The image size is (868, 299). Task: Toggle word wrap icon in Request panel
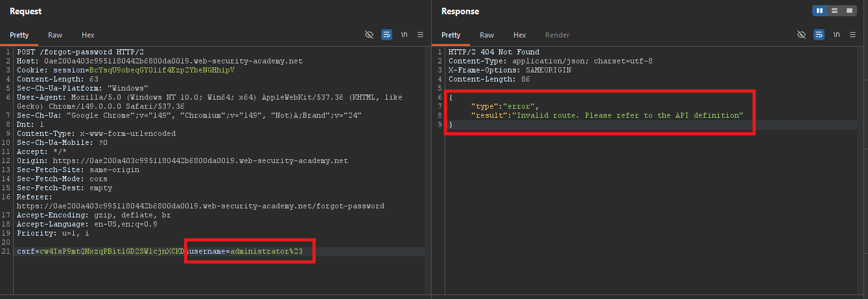coord(387,35)
